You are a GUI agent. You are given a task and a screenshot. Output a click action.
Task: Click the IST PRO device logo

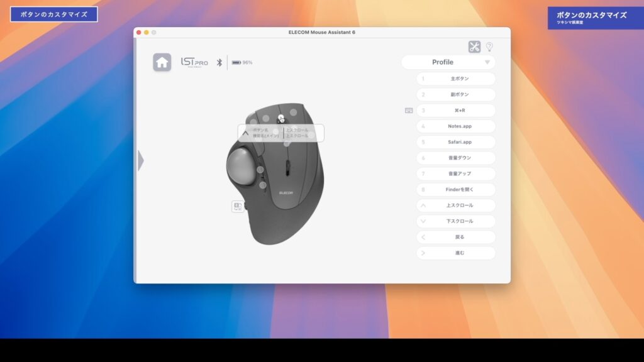click(194, 62)
